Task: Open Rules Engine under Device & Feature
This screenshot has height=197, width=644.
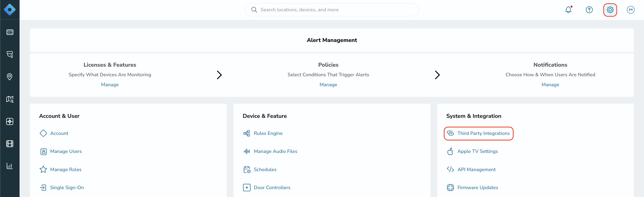Action: pyautogui.click(x=268, y=133)
